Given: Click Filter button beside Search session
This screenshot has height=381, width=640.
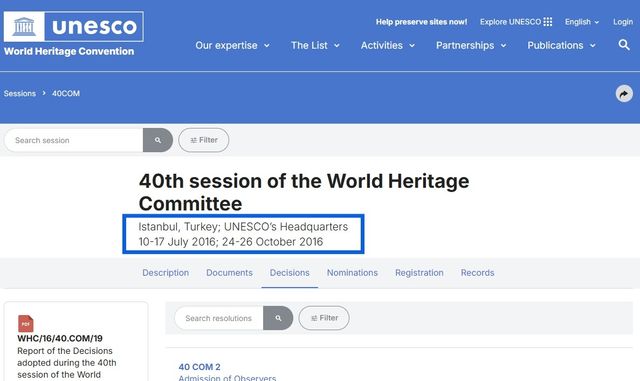Looking at the screenshot, I should [204, 140].
